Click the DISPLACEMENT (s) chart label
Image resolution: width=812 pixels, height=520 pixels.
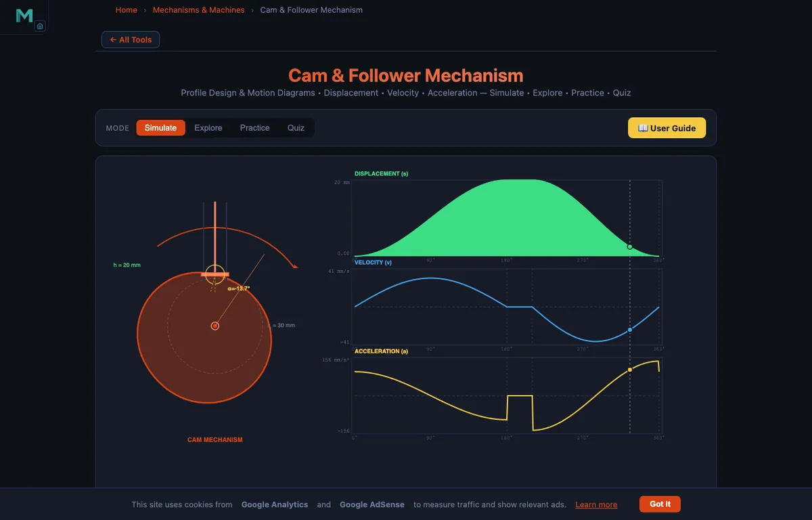pos(381,174)
